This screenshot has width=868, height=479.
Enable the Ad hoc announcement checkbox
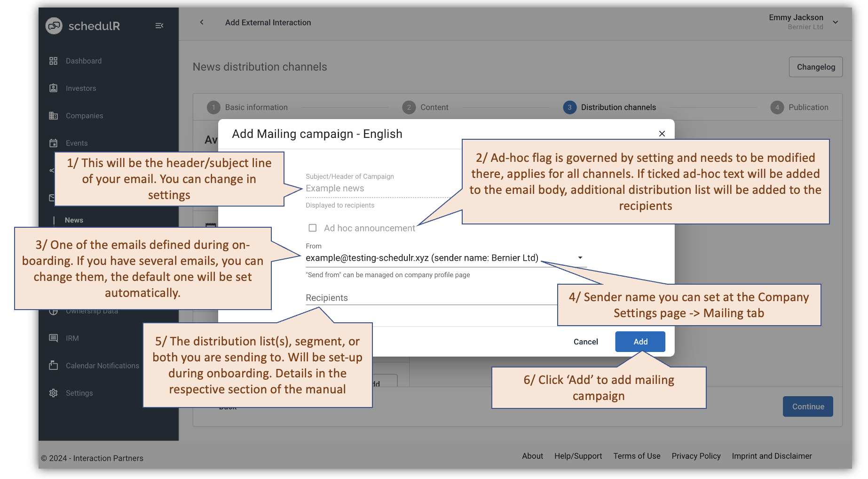coord(312,228)
